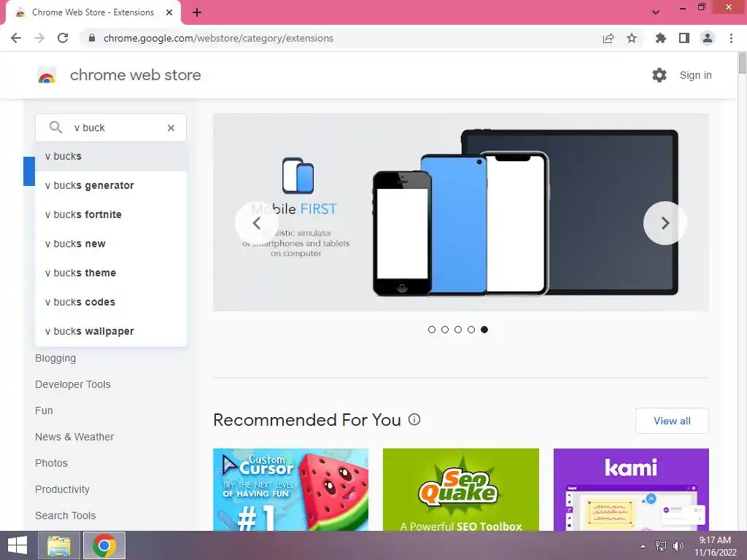View all recommended extensions

(672, 421)
